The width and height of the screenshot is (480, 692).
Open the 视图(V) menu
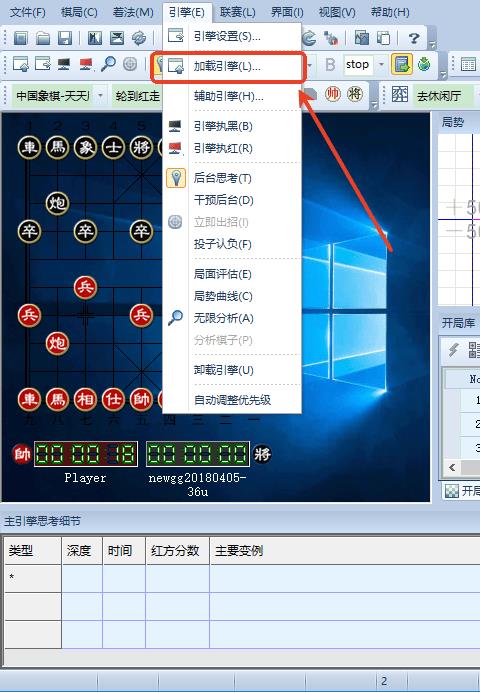pyautogui.click(x=337, y=12)
